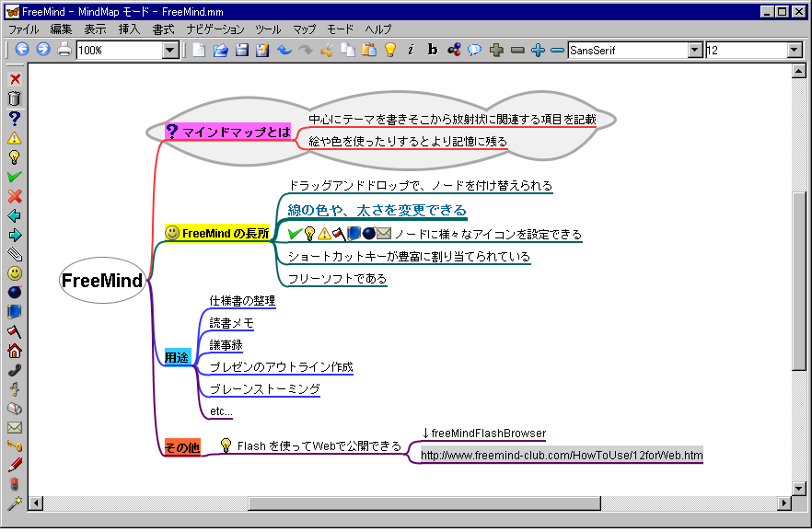The height and width of the screenshot is (532, 812).
Task: Add the question mark icon from left icon bar
Action: (15, 118)
